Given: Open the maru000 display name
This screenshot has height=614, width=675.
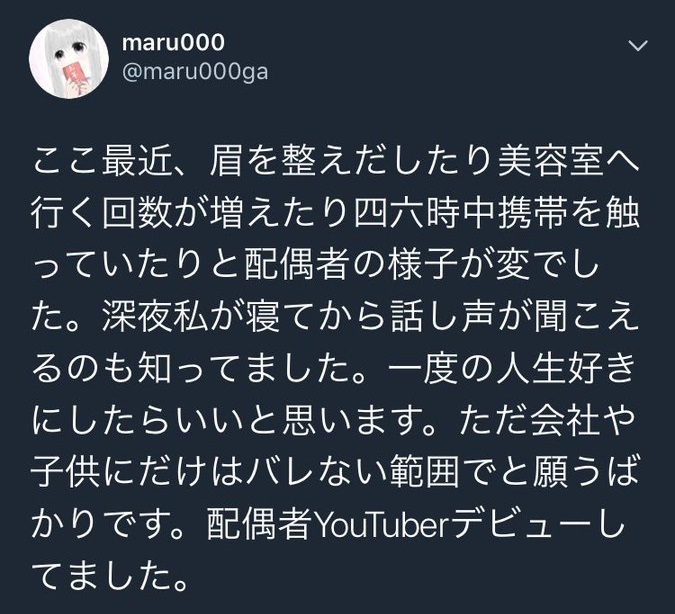Looking at the screenshot, I should 173,43.
